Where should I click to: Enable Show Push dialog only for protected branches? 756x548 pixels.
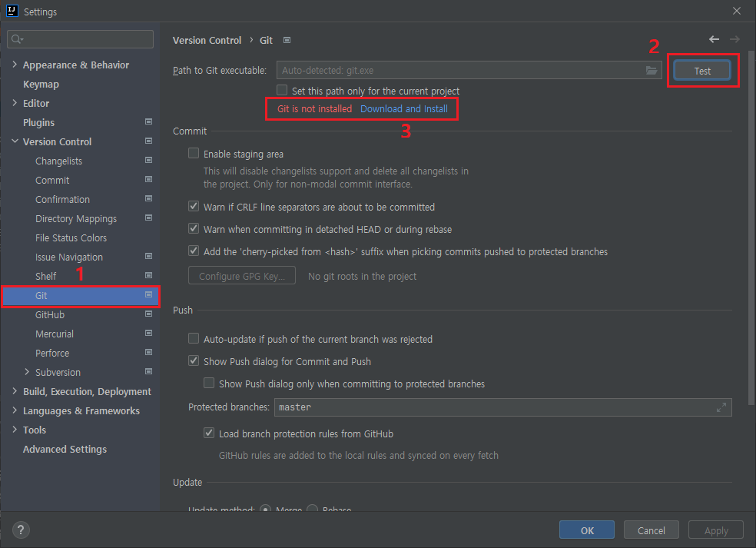coord(209,383)
